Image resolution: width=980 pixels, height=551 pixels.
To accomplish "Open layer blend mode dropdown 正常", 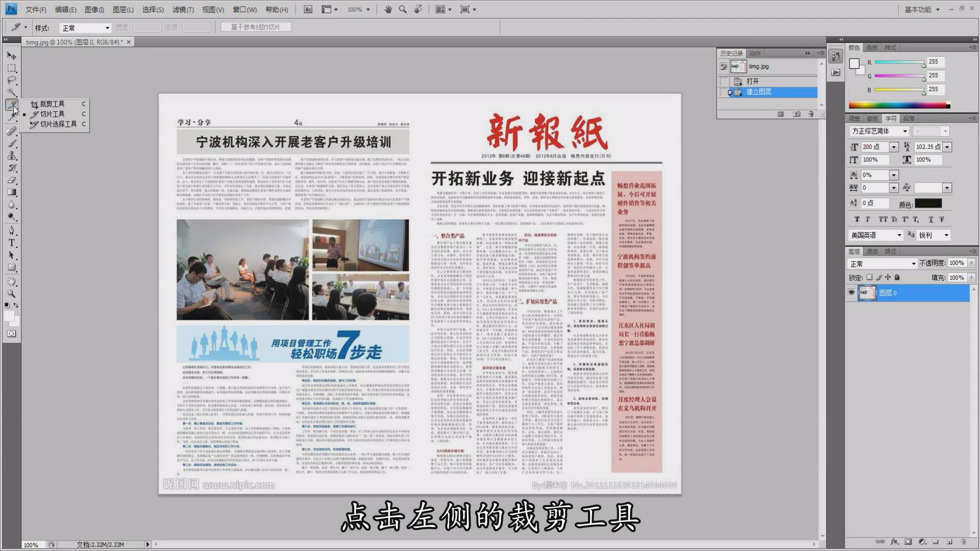I will click(x=883, y=263).
